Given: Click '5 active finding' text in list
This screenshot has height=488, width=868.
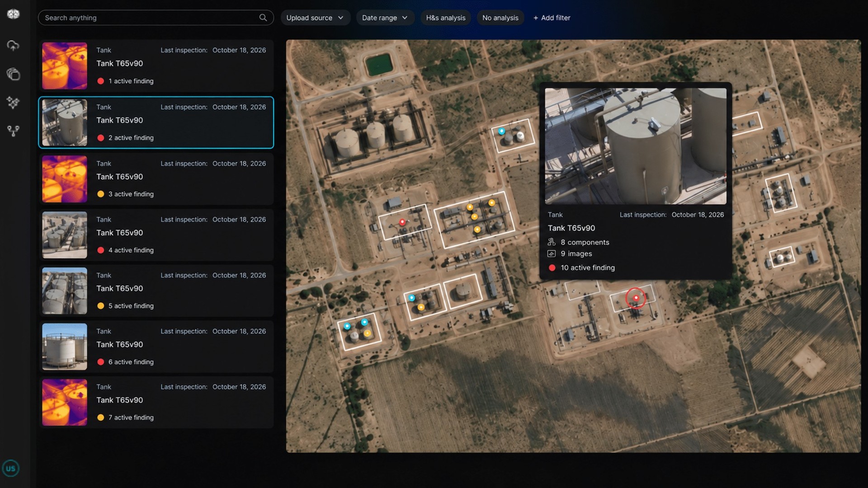Looking at the screenshot, I should point(131,306).
